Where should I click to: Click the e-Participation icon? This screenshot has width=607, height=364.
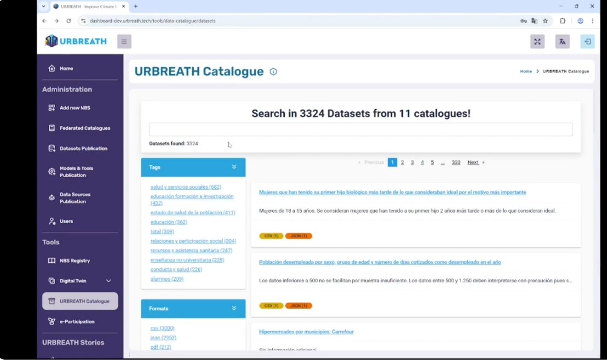pyautogui.click(x=52, y=321)
